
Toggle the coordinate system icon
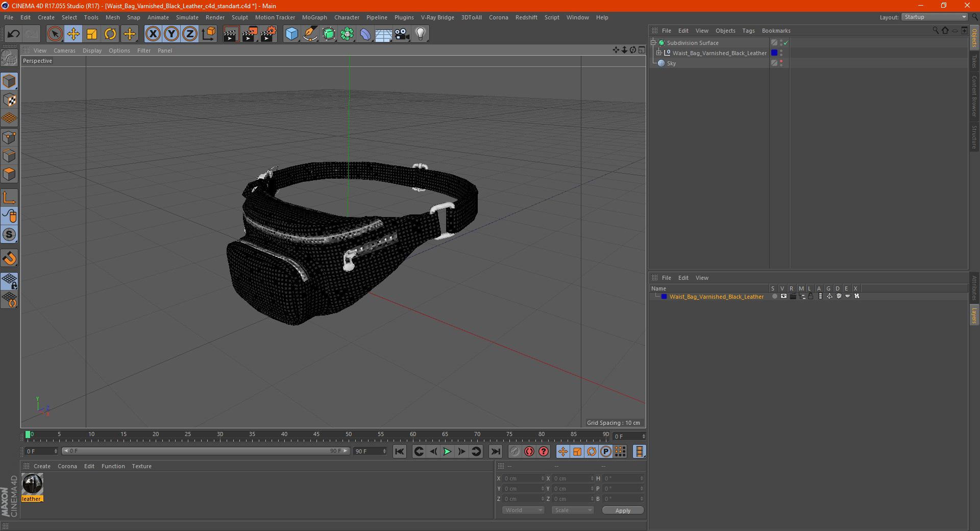pyautogui.click(x=208, y=34)
